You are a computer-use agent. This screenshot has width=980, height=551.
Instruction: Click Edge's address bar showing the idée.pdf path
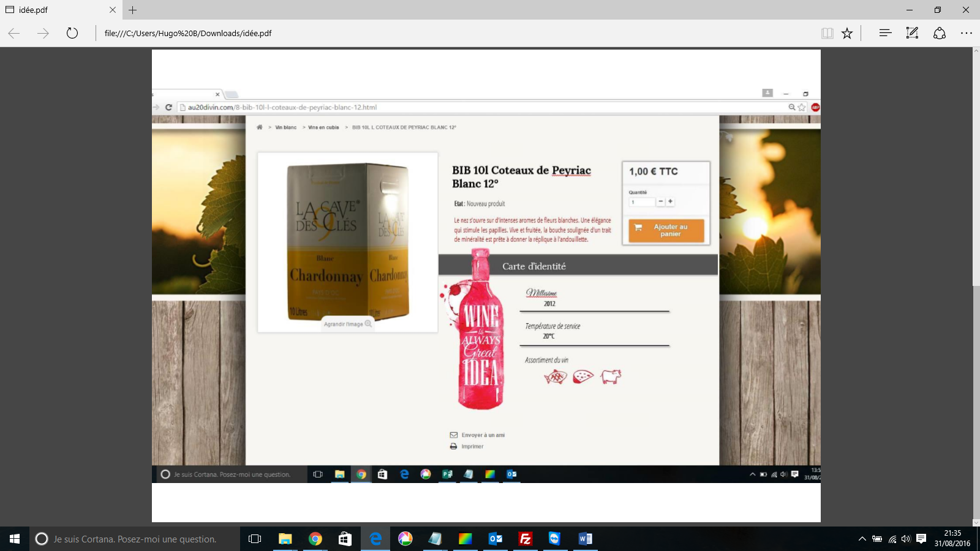click(453, 33)
